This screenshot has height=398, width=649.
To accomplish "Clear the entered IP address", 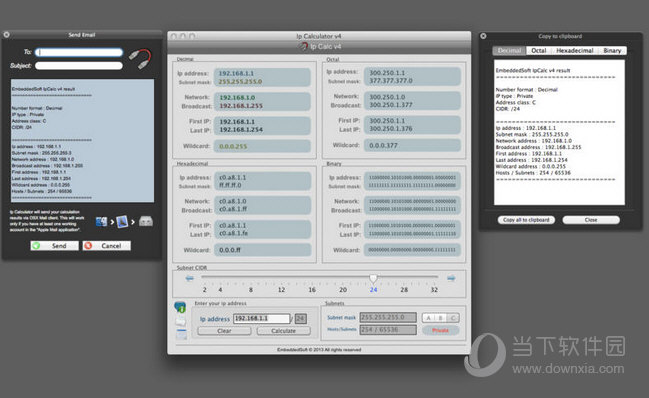I will tap(224, 331).
